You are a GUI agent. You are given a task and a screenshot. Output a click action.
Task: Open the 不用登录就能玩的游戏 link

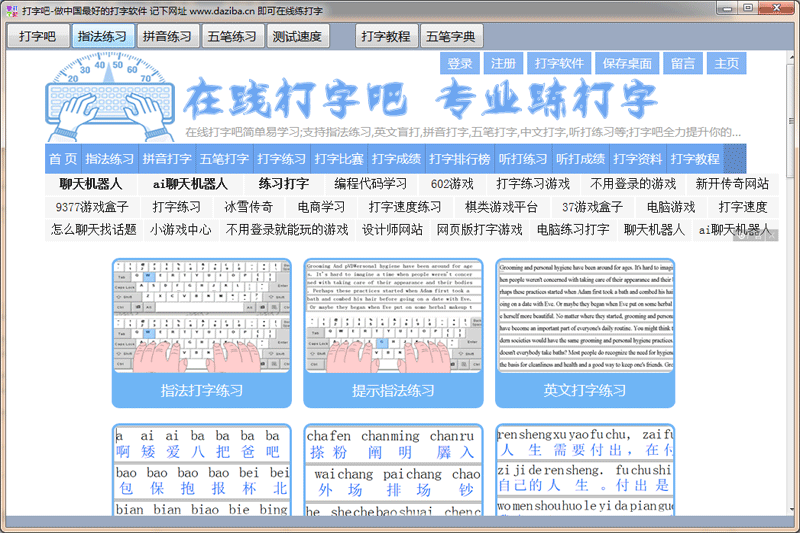tap(287, 230)
